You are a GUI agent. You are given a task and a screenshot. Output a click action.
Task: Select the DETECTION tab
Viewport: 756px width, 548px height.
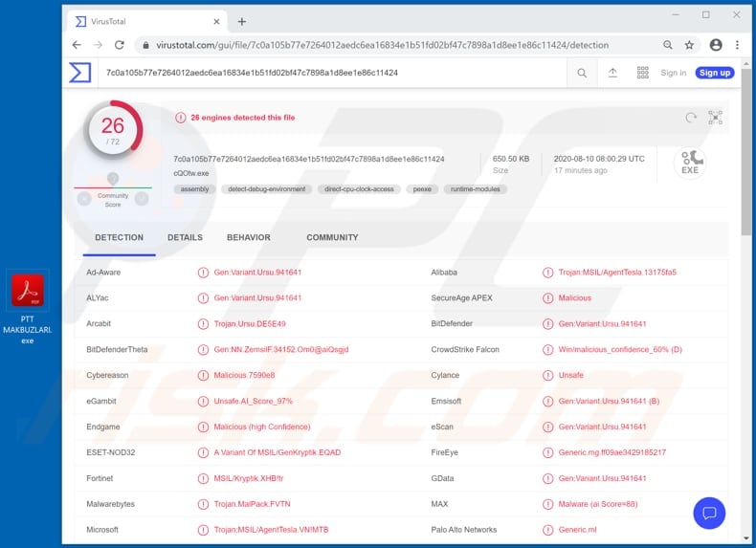[119, 237]
